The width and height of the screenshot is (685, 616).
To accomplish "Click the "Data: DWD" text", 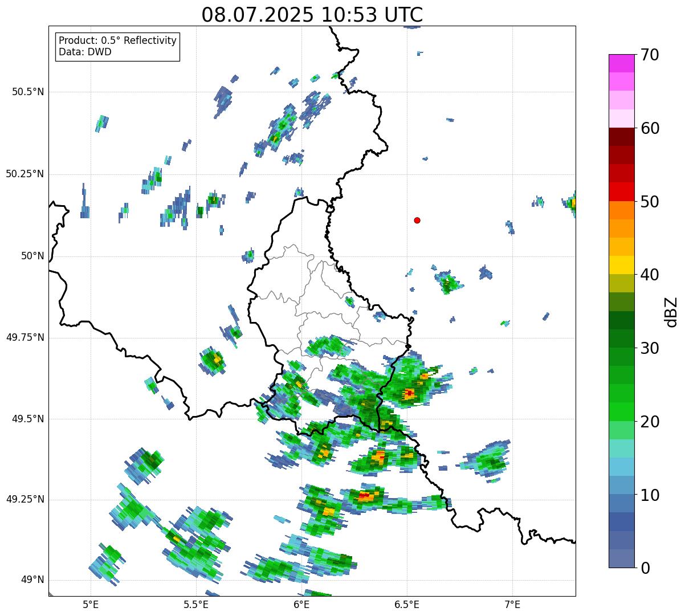I will point(85,52).
